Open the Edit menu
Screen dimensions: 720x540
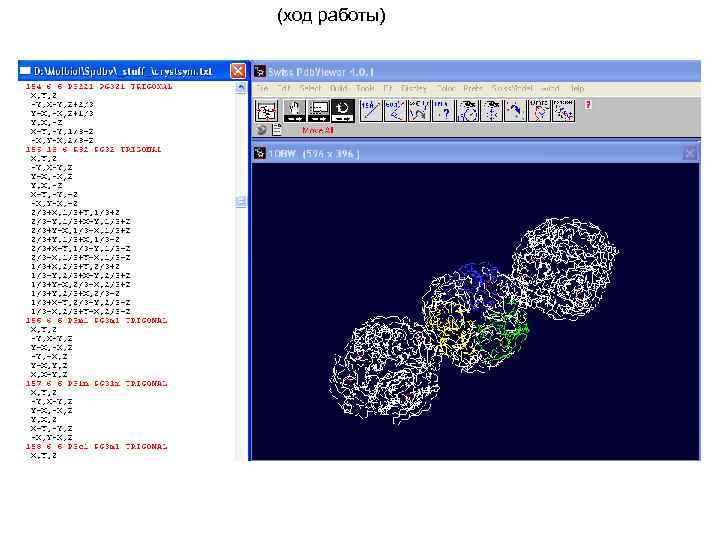[284, 88]
